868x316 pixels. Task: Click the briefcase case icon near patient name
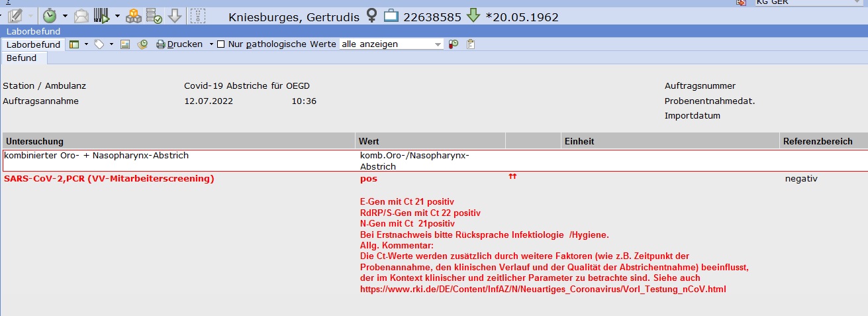(391, 16)
